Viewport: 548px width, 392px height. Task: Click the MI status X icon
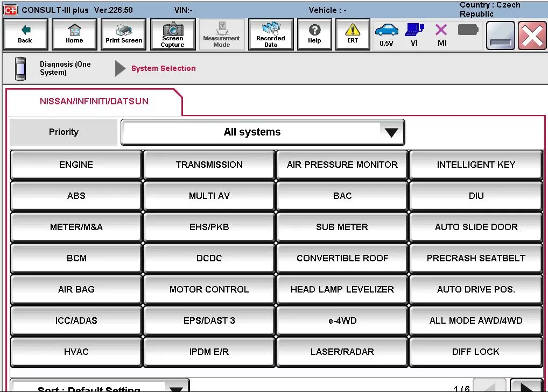(x=441, y=34)
